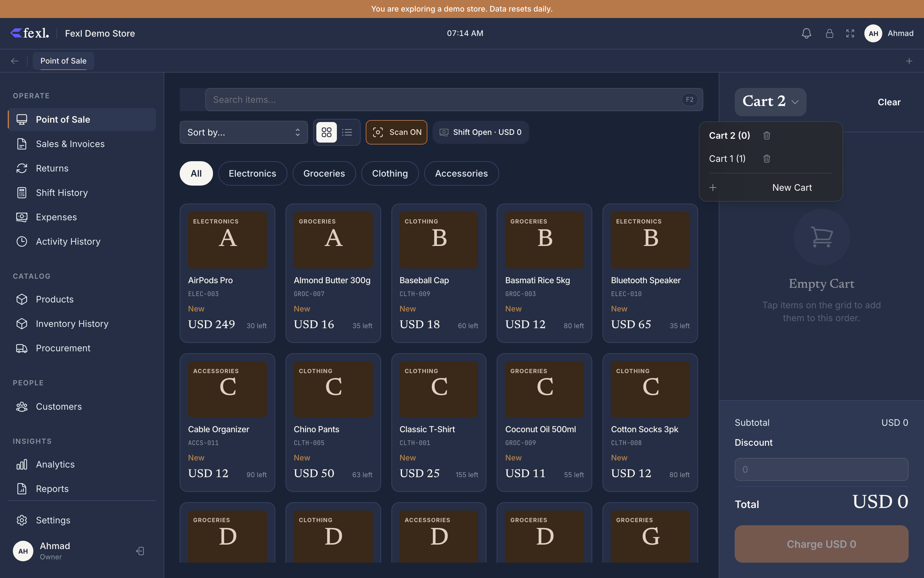Open Point of Sale in sidebar
The height and width of the screenshot is (578, 924).
[x=82, y=119]
